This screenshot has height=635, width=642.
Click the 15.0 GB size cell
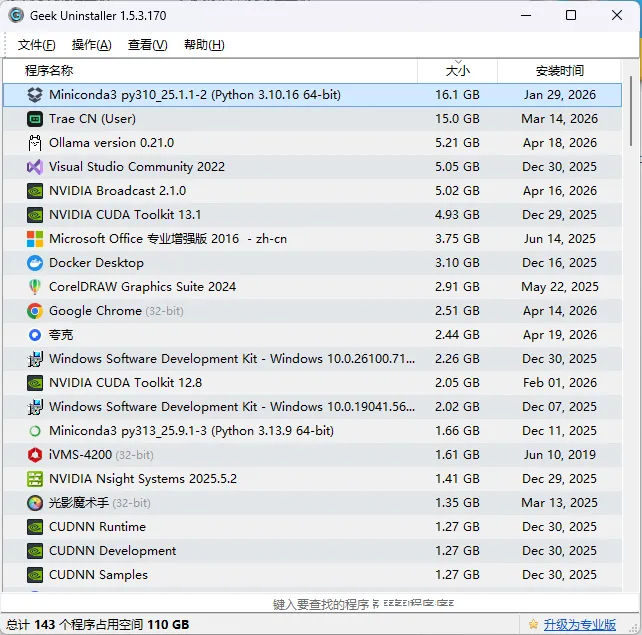457,119
